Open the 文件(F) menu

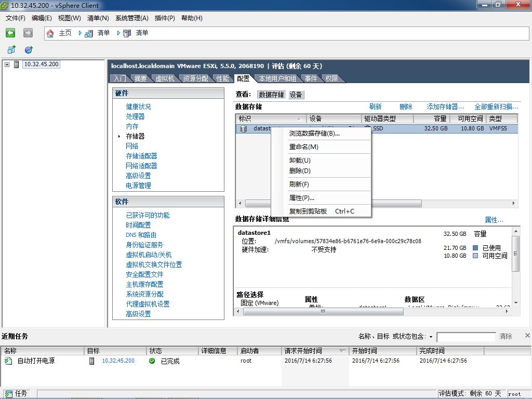[x=16, y=18]
